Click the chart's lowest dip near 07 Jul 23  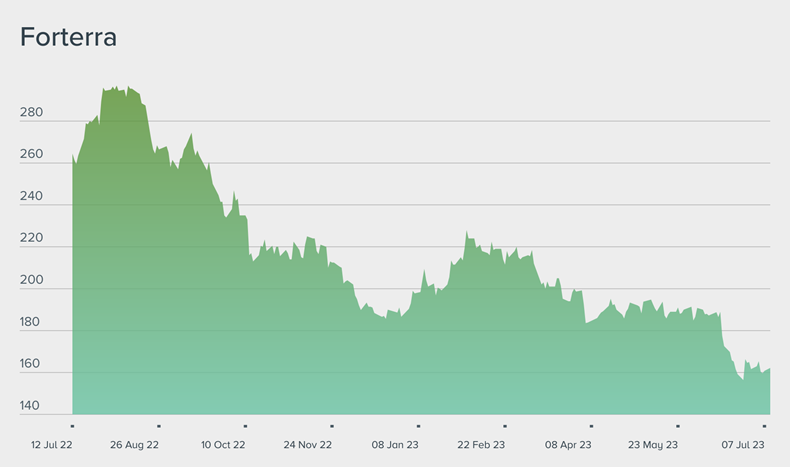(742, 379)
